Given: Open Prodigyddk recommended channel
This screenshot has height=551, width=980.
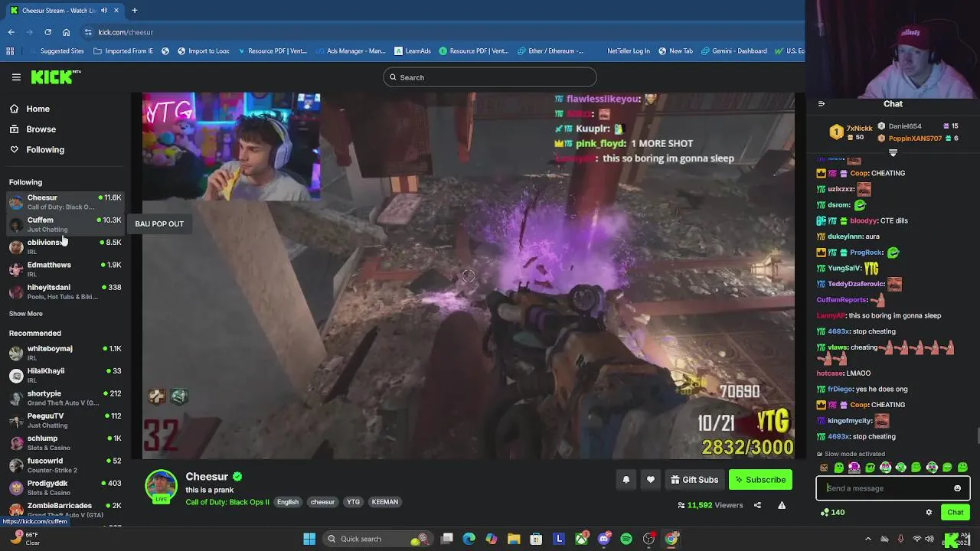Looking at the screenshot, I should [65, 487].
